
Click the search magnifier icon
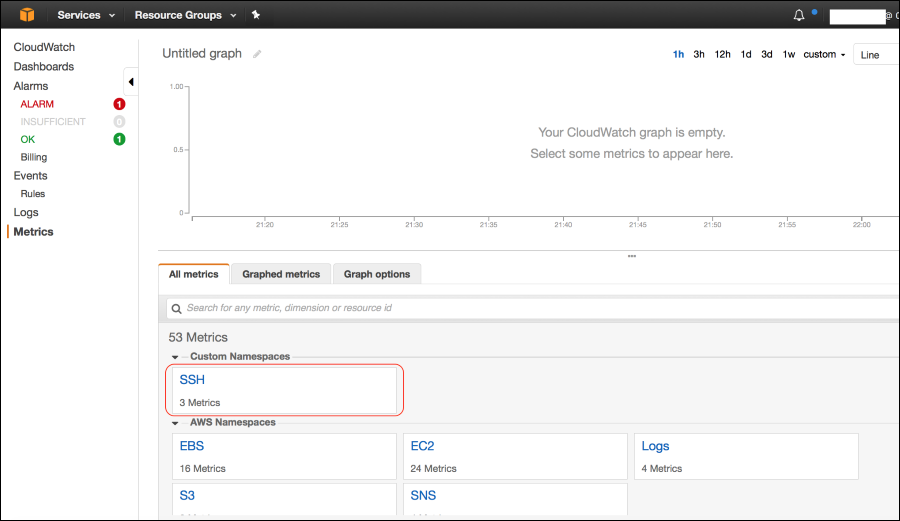[x=177, y=309]
